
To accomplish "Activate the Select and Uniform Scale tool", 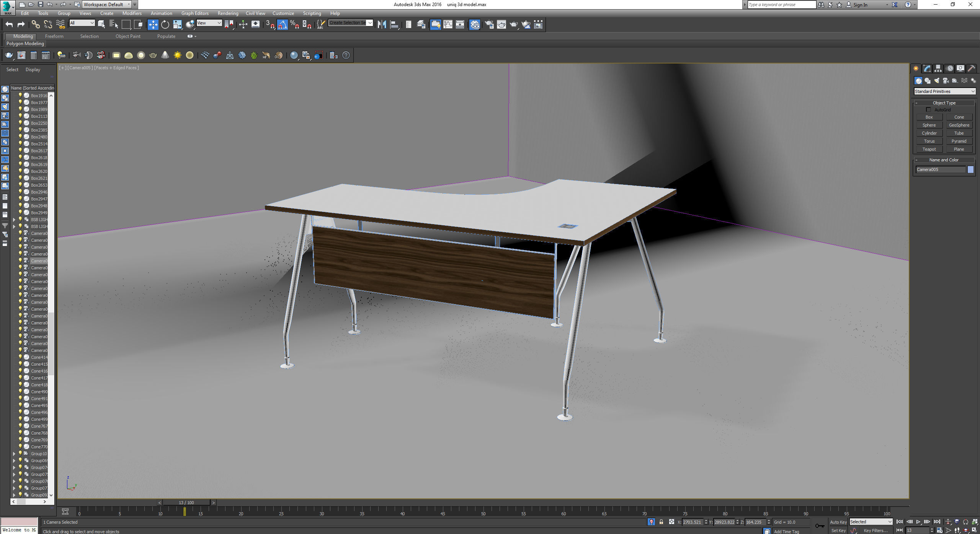I will 178,24.
